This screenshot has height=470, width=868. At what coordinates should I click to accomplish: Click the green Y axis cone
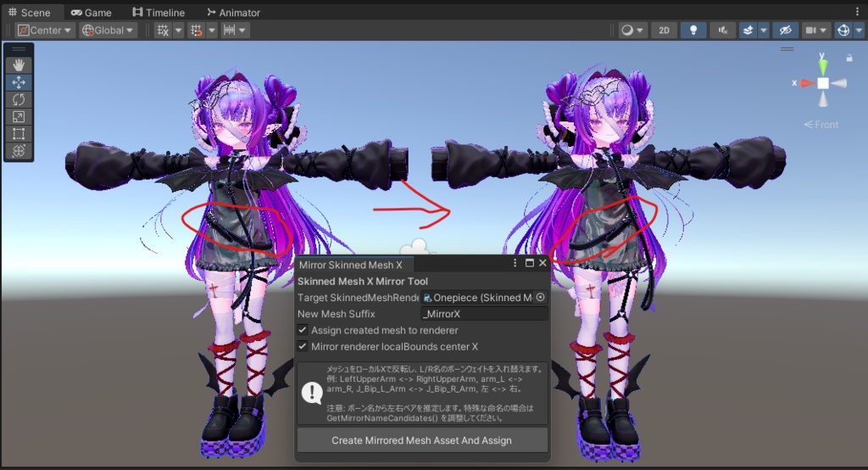pos(823,66)
